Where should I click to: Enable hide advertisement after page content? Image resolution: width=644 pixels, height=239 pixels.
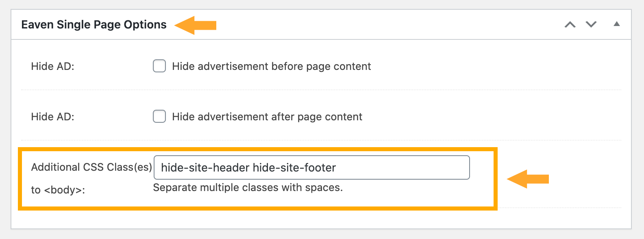pyautogui.click(x=159, y=116)
